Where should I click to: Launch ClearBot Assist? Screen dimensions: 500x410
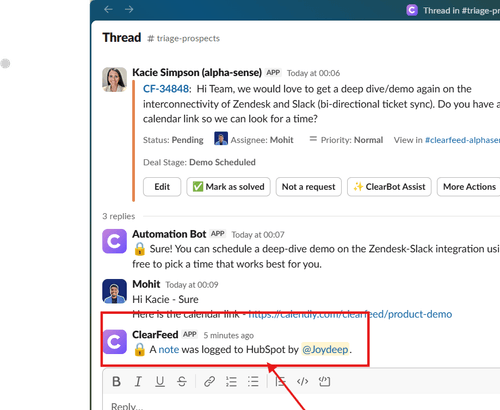(x=389, y=187)
